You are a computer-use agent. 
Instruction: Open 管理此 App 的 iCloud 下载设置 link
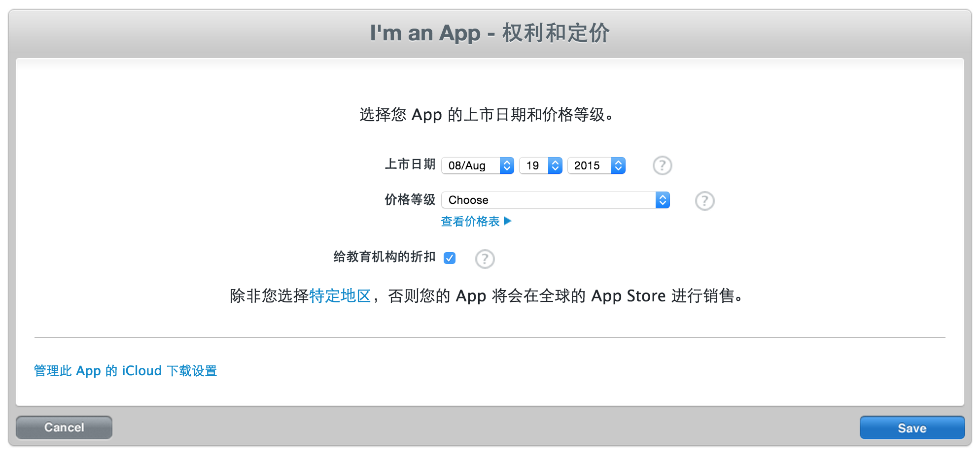coord(125,371)
